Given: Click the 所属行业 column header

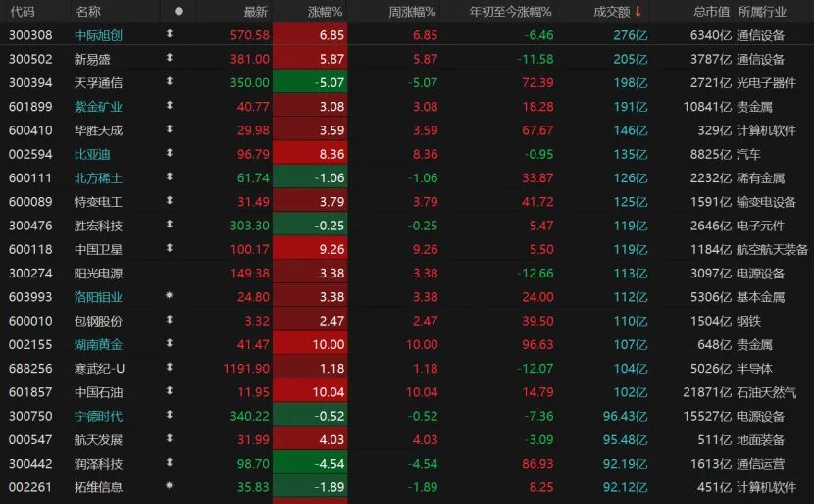Looking at the screenshot, I should pos(762,12).
